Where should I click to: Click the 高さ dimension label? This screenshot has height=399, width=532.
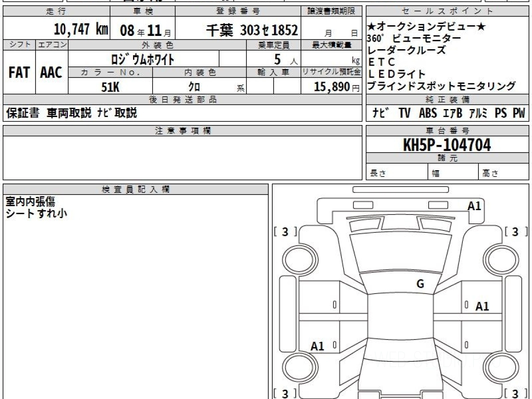point(491,174)
